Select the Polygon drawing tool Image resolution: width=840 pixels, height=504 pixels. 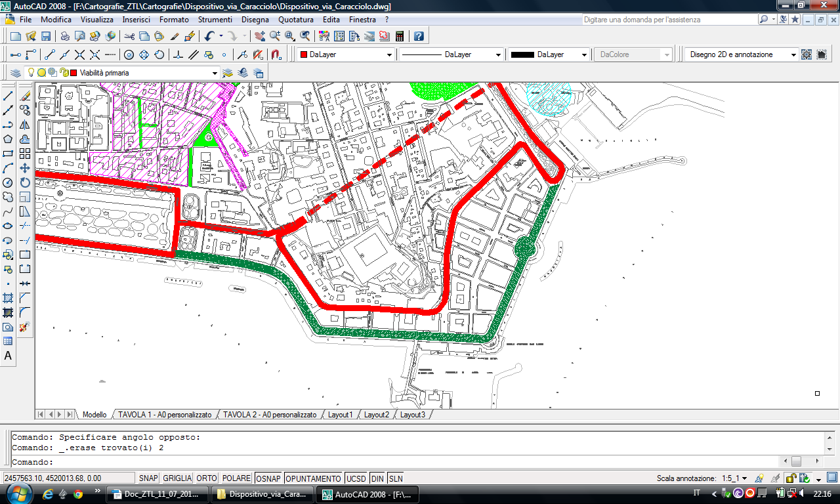pos(8,139)
